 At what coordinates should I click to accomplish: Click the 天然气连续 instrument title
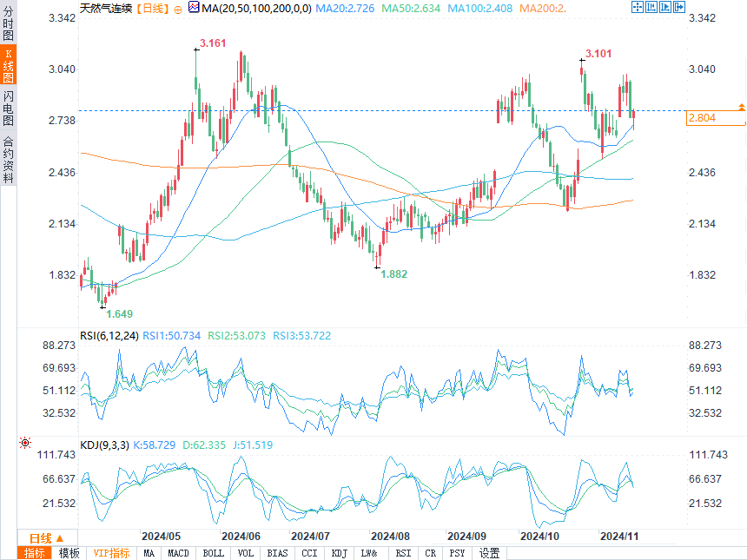click(106, 9)
